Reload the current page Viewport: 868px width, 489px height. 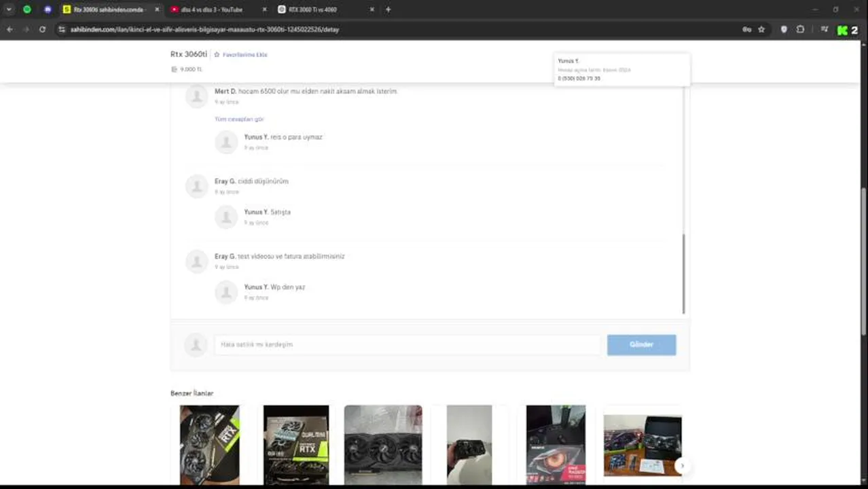tap(42, 29)
